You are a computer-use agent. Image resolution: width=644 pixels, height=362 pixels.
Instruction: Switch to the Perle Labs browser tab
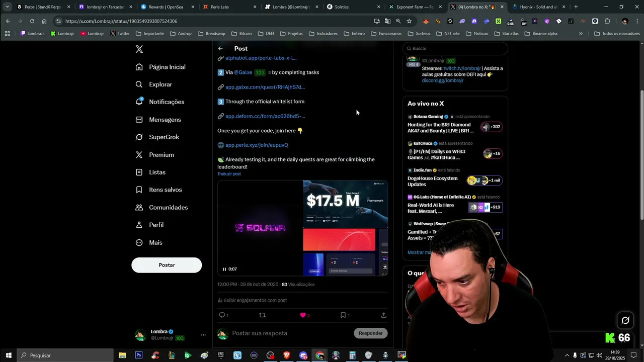[228, 7]
